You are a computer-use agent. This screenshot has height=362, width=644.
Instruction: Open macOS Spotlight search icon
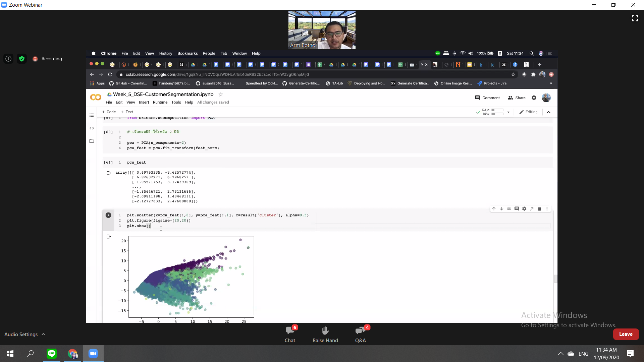(532, 54)
